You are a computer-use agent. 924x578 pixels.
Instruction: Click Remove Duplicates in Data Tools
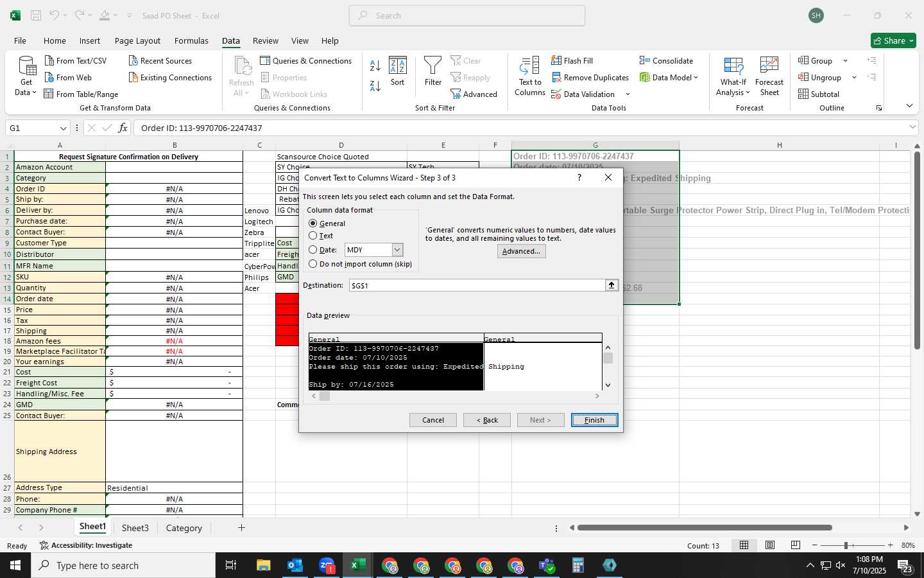[590, 78]
